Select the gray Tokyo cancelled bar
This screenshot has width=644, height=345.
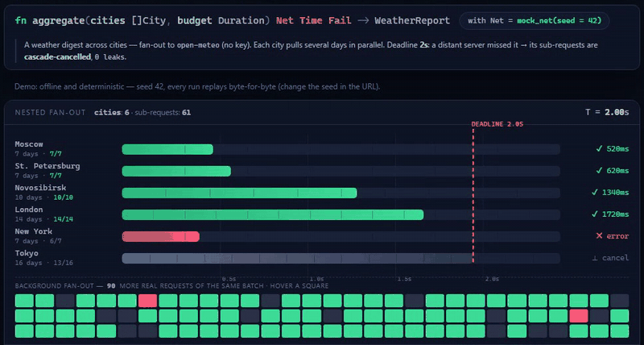coord(297,258)
